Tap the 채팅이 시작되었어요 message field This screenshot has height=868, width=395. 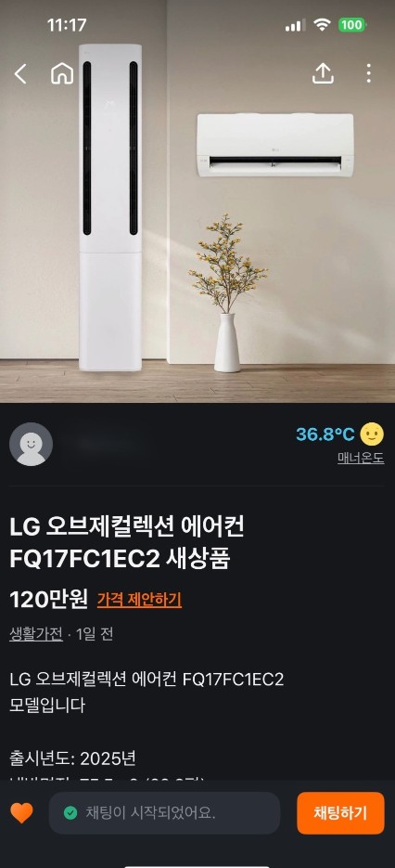[x=164, y=812]
